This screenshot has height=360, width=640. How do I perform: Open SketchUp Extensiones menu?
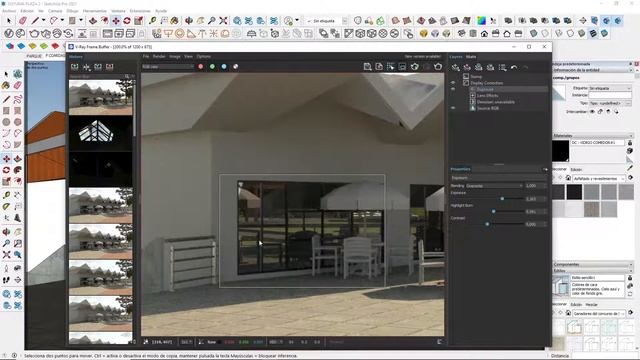[140, 11]
